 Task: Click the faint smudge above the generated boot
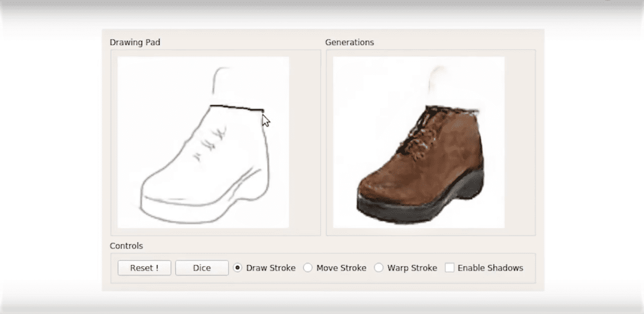pos(436,78)
